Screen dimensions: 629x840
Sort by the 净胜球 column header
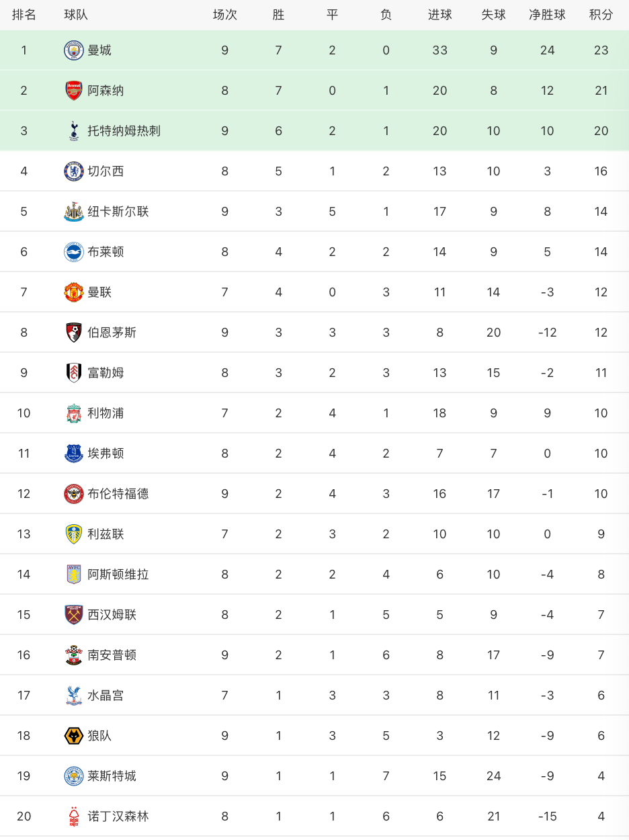(547, 15)
